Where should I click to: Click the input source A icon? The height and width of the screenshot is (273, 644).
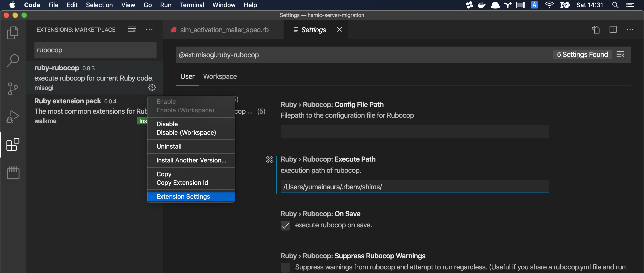coord(534,5)
